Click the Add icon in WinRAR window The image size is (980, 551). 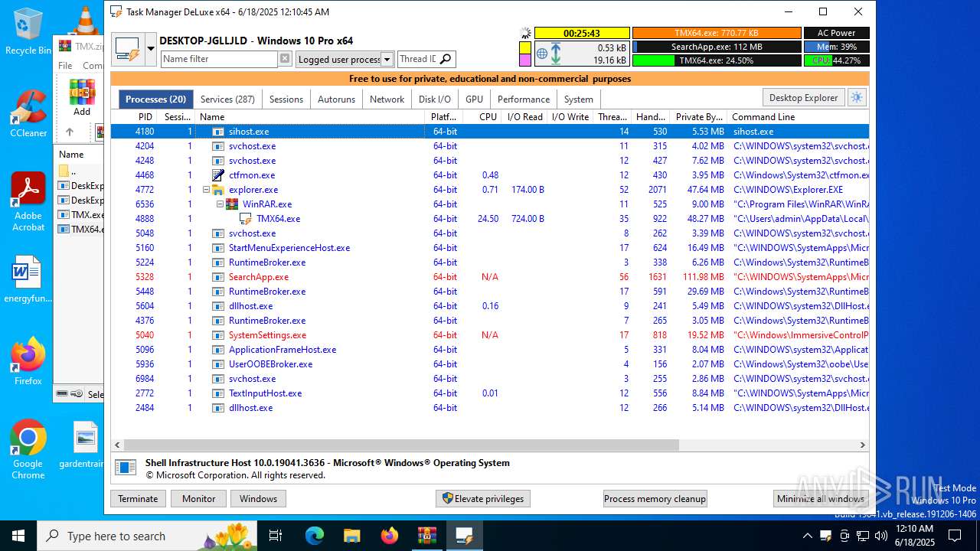[82, 98]
